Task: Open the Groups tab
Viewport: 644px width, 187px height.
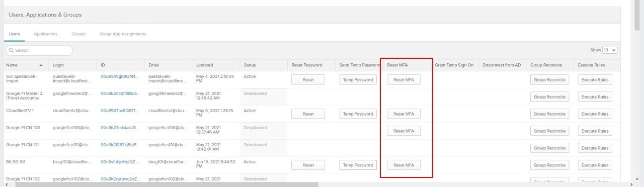Action: point(78,34)
